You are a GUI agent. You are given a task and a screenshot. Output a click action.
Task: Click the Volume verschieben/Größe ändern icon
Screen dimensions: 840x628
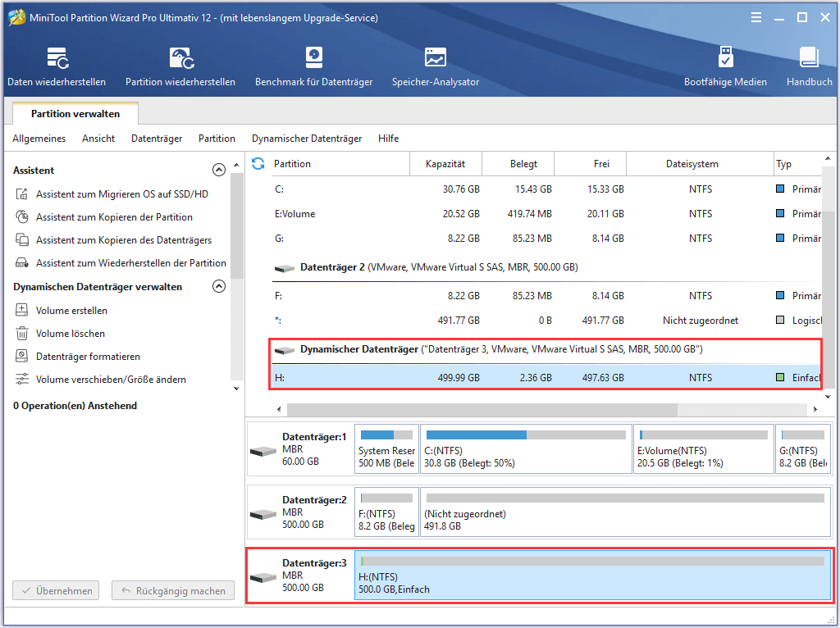tap(22, 379)
